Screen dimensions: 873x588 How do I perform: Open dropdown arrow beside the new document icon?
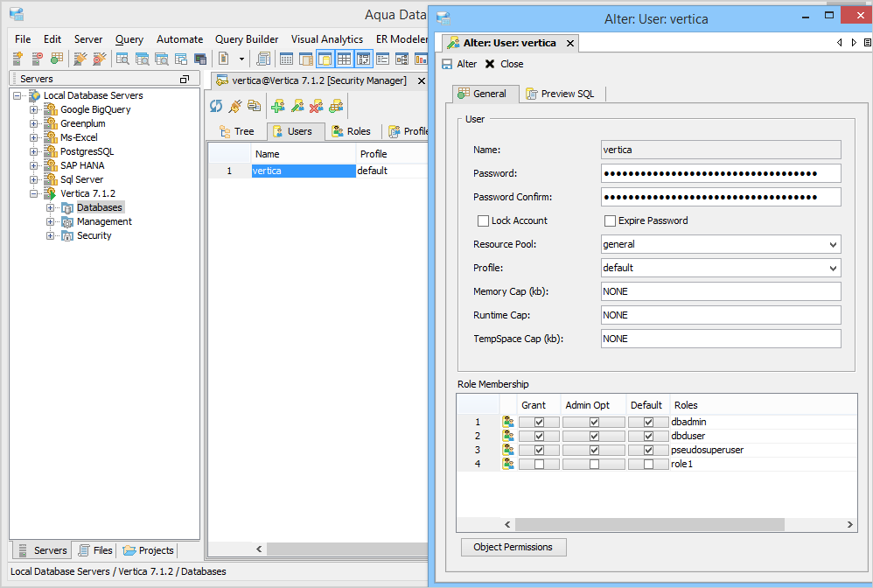241,59
